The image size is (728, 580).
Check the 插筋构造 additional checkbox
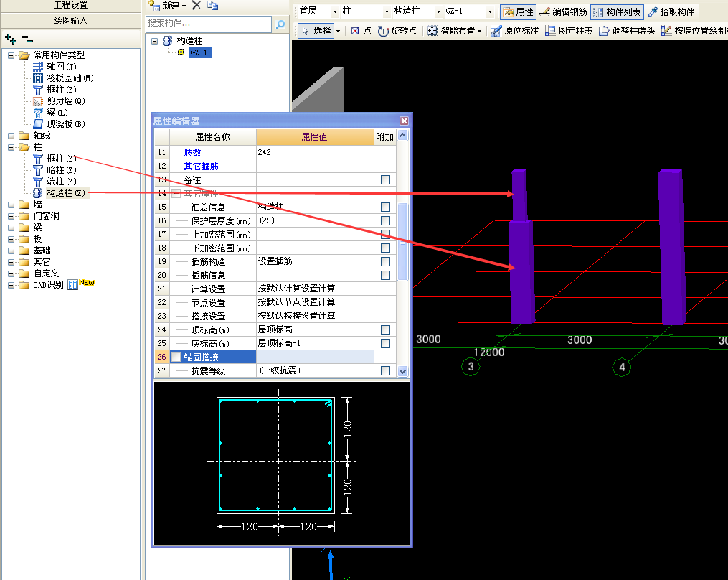(x=385, y=262)
